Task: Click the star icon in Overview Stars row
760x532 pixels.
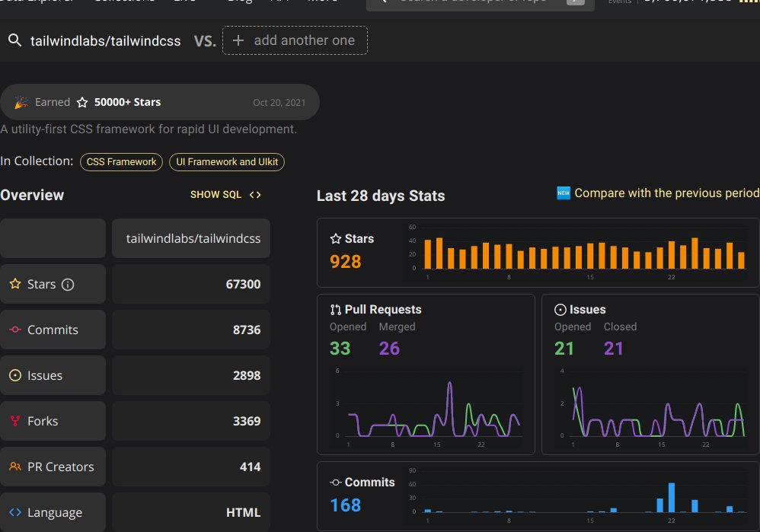Action: click(x=15, y=284)
